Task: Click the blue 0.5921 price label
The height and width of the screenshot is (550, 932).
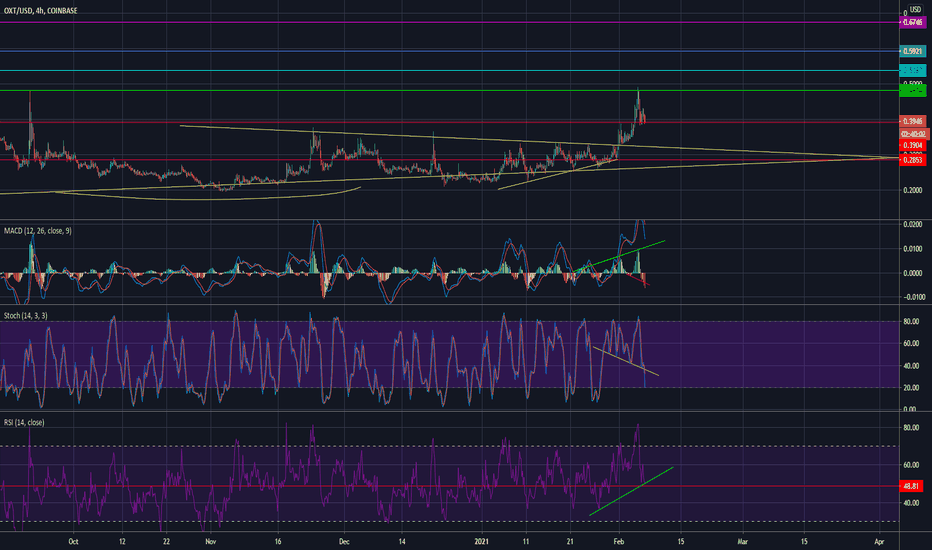Action: click(912, 51)
